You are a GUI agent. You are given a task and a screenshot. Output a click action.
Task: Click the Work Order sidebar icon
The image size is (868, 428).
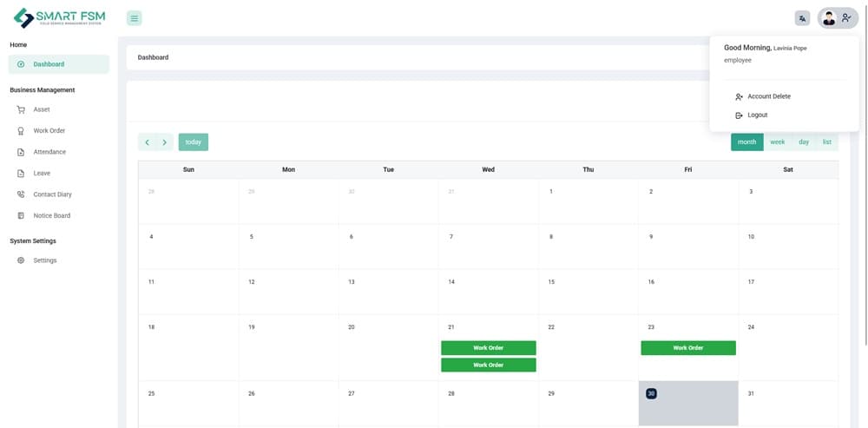(21, 131)
